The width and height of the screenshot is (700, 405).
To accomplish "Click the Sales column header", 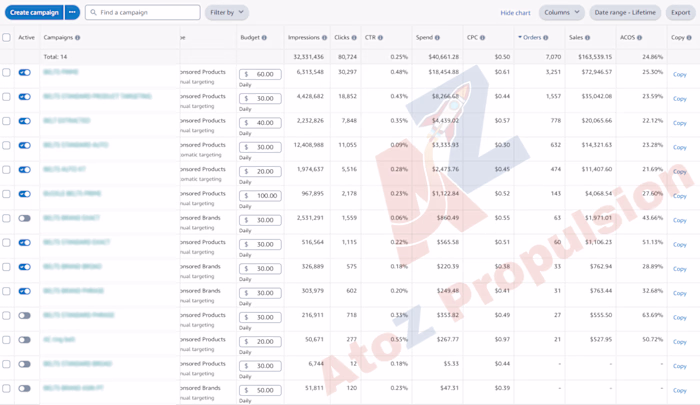I will click(x=576, y=38).
